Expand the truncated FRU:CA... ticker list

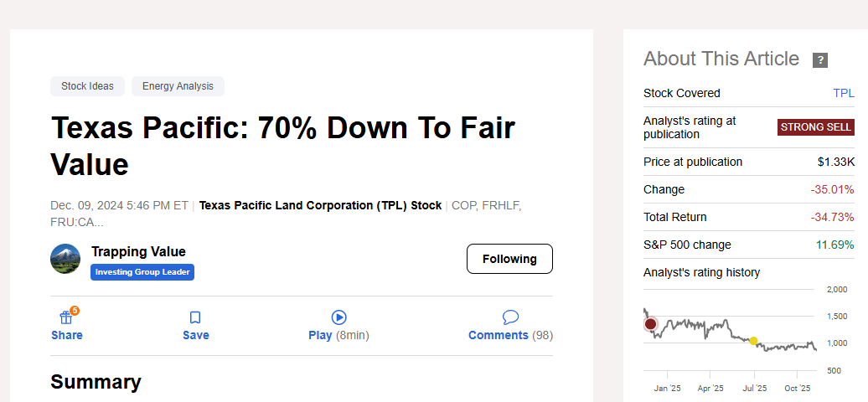pos(77,222)
